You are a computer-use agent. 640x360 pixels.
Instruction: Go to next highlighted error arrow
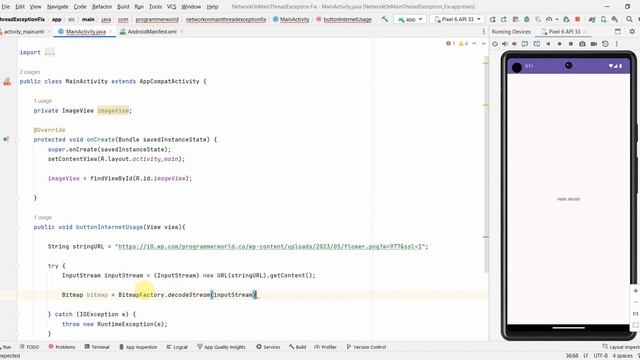[484, 44]
